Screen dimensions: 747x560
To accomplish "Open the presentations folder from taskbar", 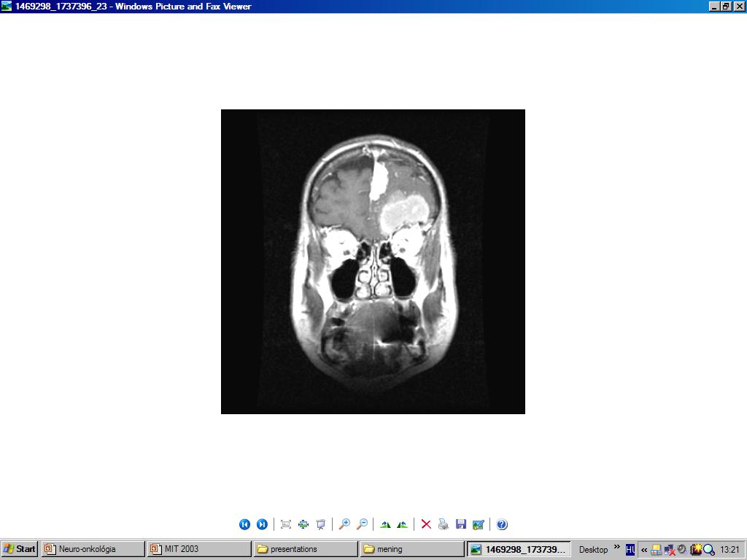I will pyautogui.click(x=306, y=549).
